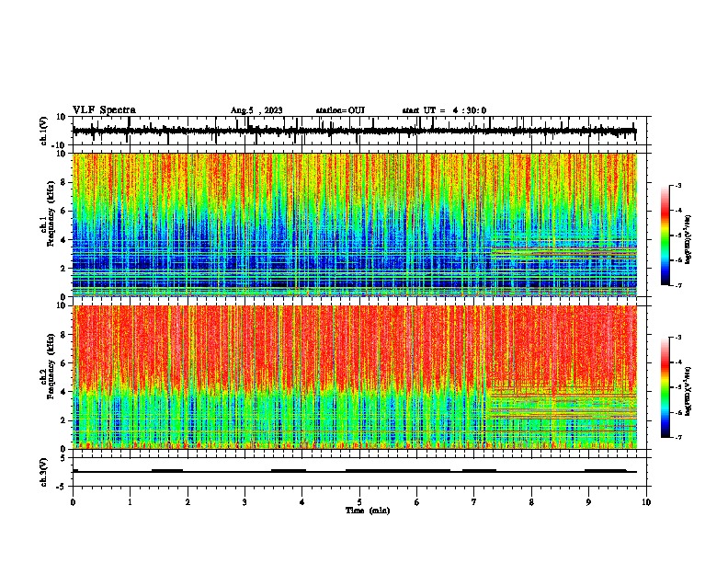728x563 pixels.
Task: Click the "ch.1(V)" waveform axis label
Action: point(44,131)
